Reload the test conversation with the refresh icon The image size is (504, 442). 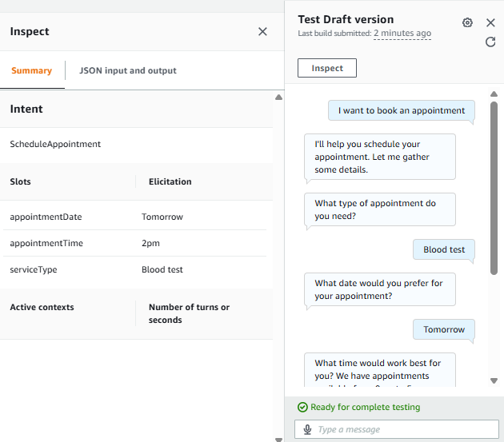(490, 42)
